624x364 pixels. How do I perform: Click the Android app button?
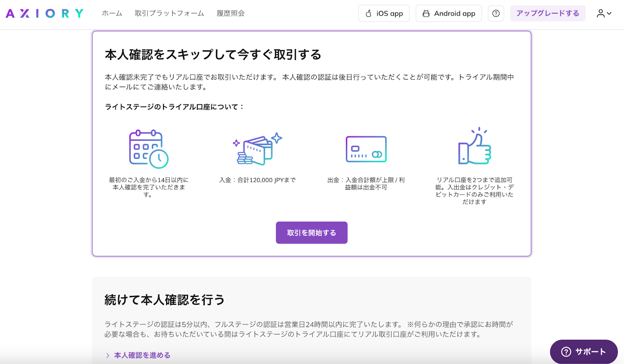448,14
